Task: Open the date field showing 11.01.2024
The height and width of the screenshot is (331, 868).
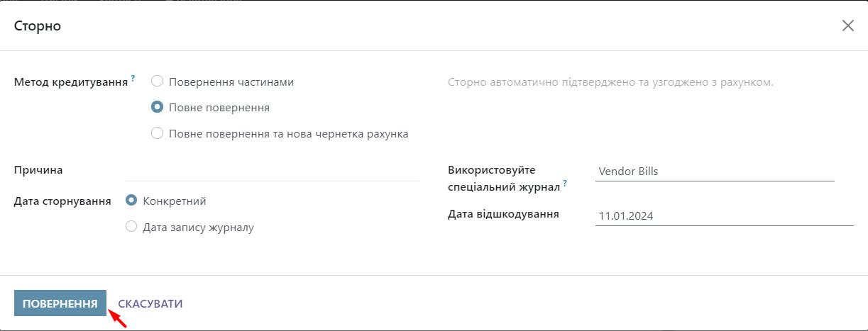Action: point(724,216)
